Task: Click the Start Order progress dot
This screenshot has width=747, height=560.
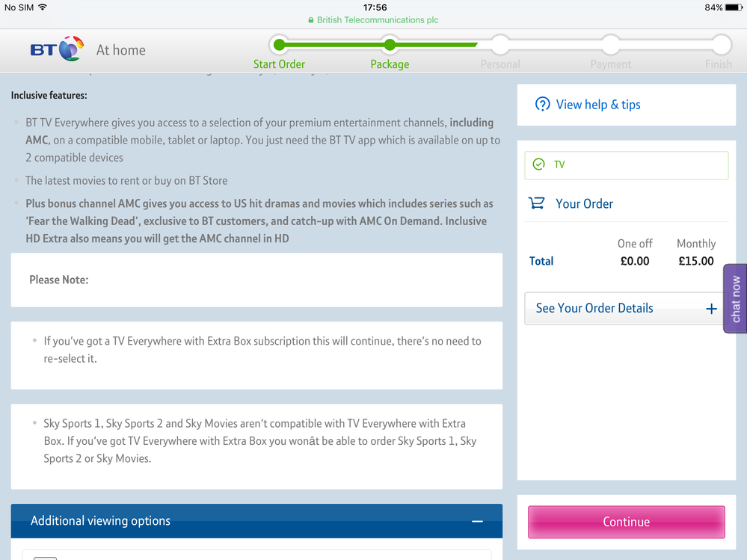Action: click(280, 45)
